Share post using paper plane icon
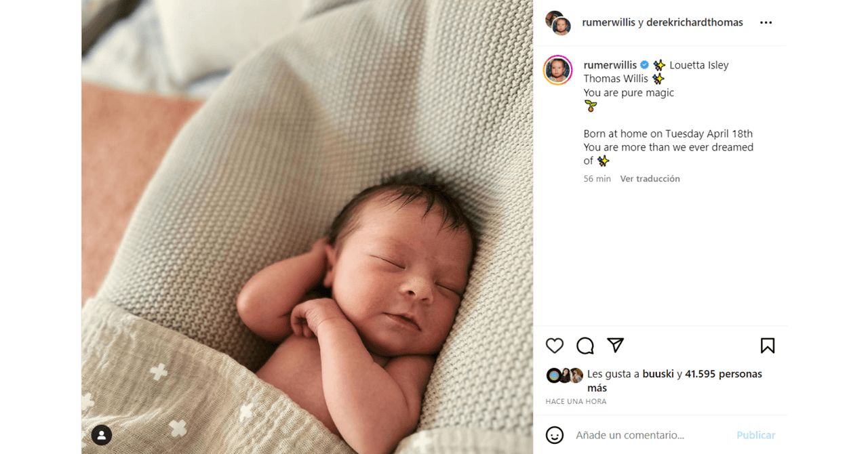 tap(615, 346)
